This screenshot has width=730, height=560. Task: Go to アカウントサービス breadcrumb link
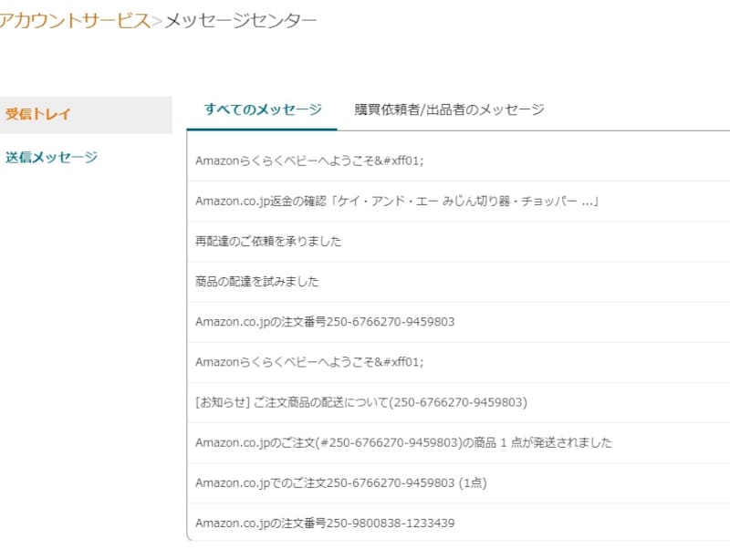73,22
